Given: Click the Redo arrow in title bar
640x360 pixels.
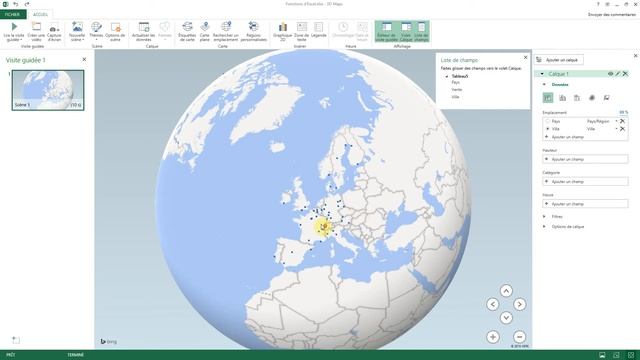Looking at the screenshot, I should point(27,4).
